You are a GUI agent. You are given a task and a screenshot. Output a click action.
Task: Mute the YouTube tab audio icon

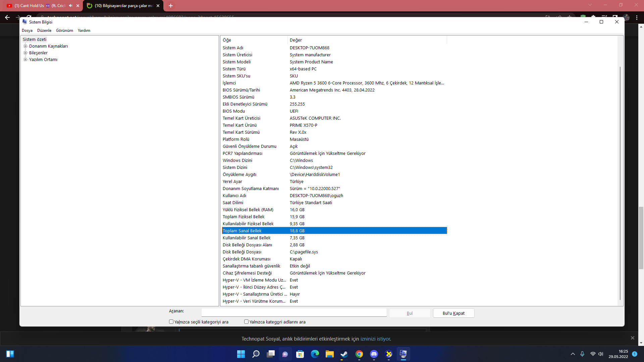point(70,6)
